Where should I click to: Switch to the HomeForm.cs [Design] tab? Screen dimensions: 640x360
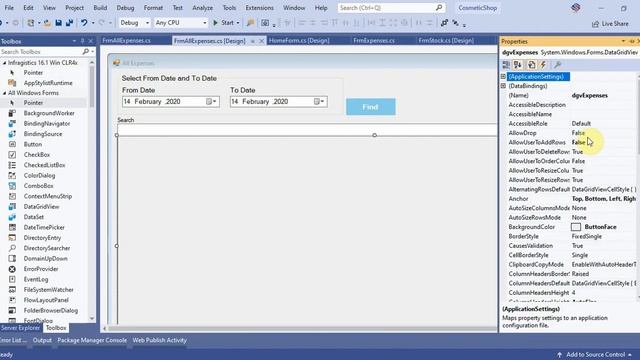click(299, 40)
